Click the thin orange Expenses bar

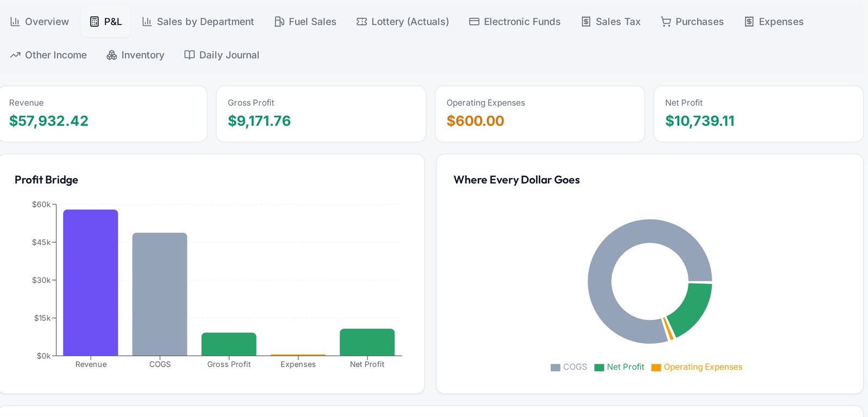pos(298,355)
